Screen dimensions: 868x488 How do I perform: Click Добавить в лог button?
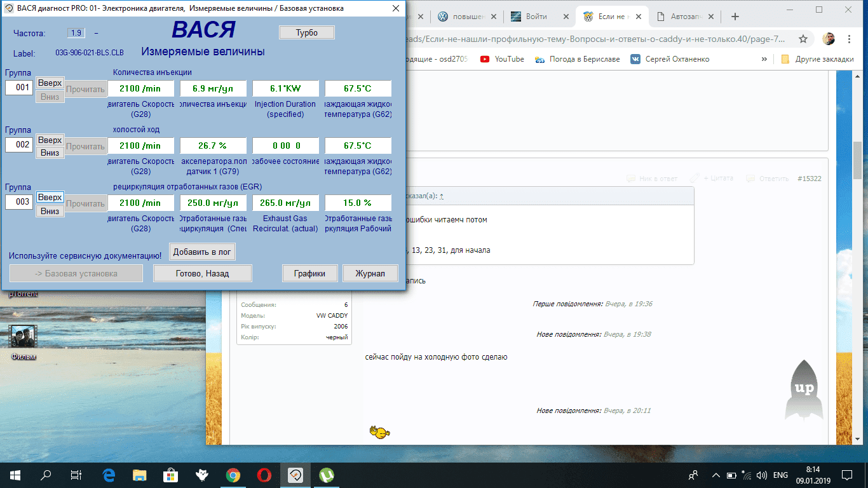pyautogui.click(x=202, y=252)
